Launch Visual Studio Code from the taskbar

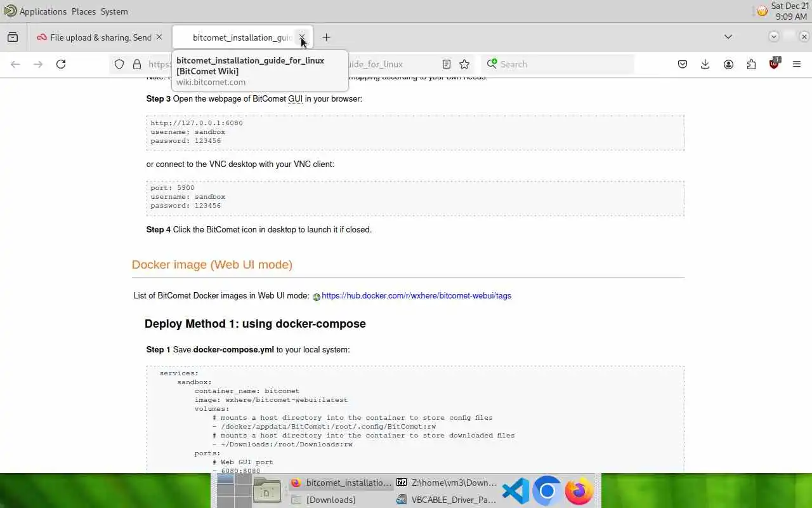[516, 491]
